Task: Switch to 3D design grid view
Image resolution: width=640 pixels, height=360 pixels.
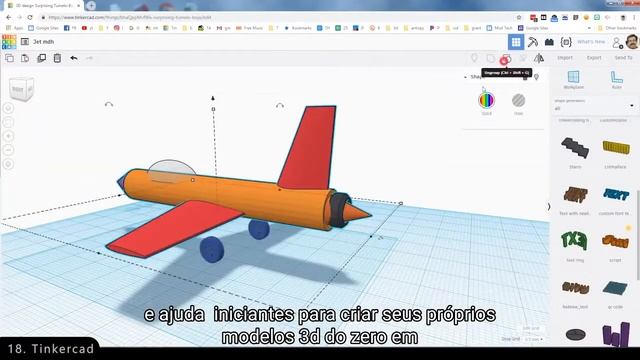Action: [516, 42]
